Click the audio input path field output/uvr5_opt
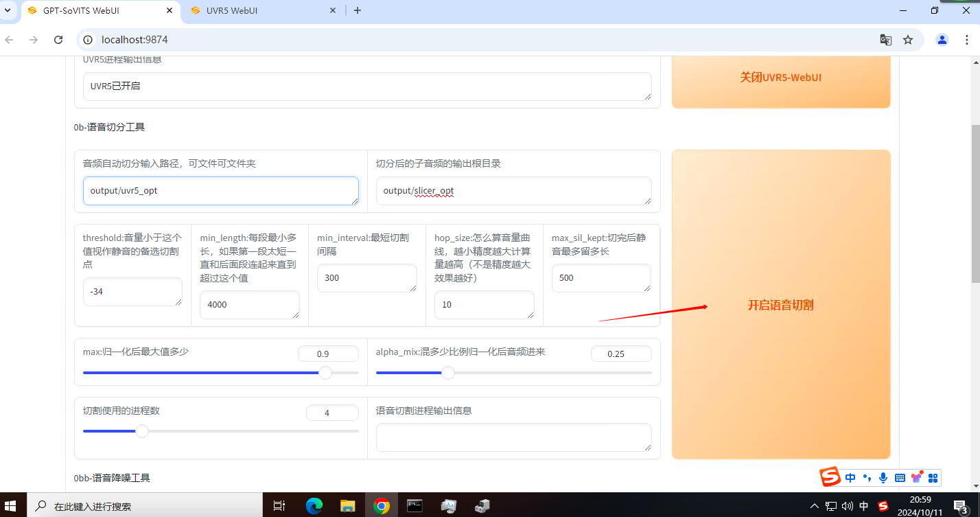 click(220, 191)
